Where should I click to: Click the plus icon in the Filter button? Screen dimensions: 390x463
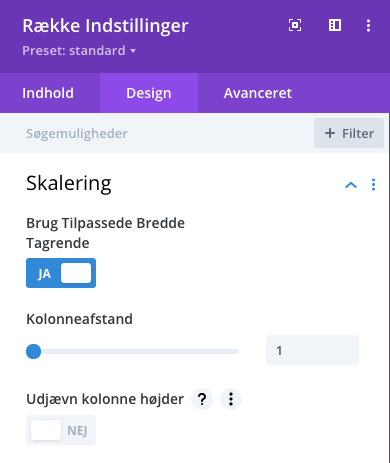[330, 133]
